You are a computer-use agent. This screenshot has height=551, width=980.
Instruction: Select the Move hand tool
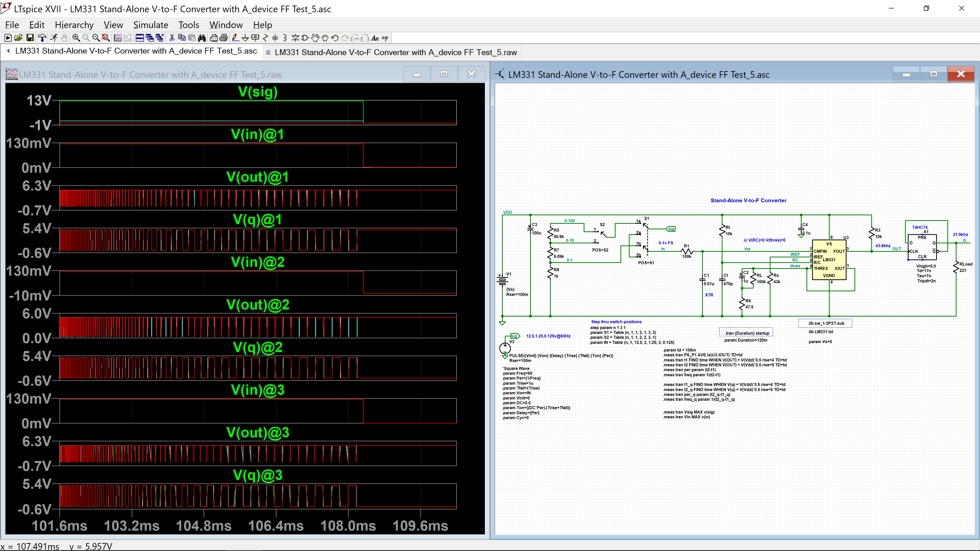(x=315, y=38)
